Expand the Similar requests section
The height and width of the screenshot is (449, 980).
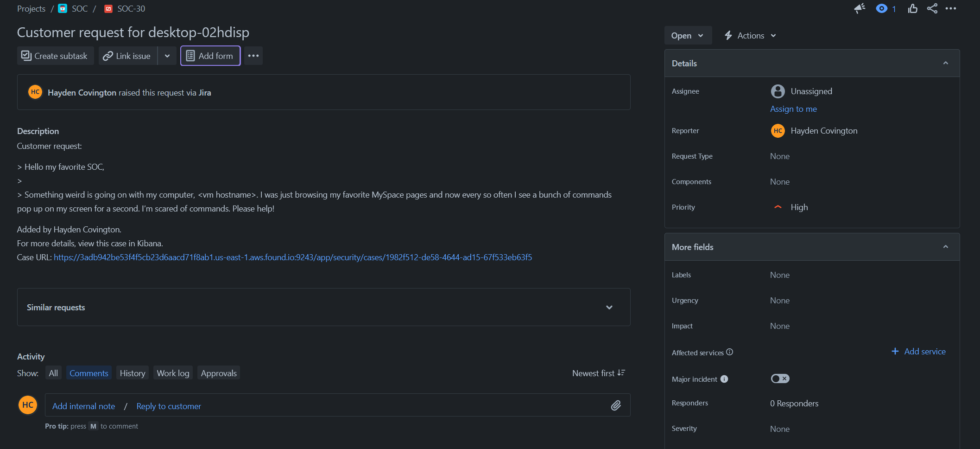coord(609,307)
